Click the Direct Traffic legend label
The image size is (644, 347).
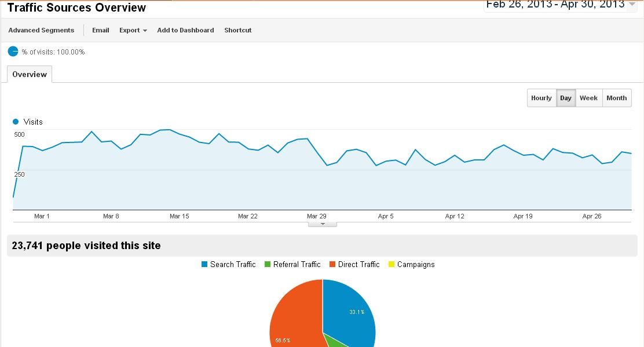click(359, 265)
